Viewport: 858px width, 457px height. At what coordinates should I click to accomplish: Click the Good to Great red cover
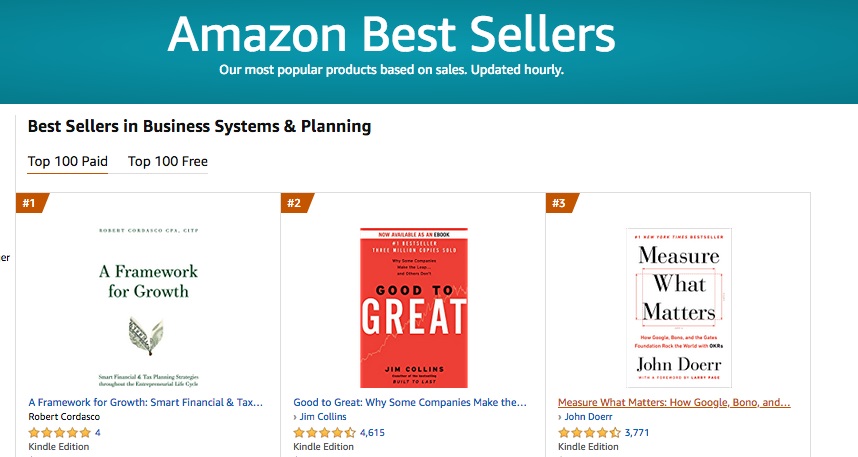[x=414, y=308]
